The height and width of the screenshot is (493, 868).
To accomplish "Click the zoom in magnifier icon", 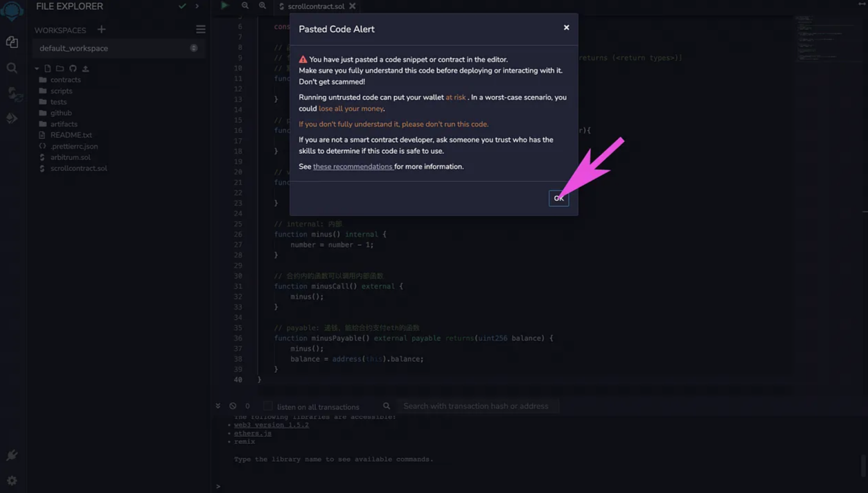I will pos(262,6).
